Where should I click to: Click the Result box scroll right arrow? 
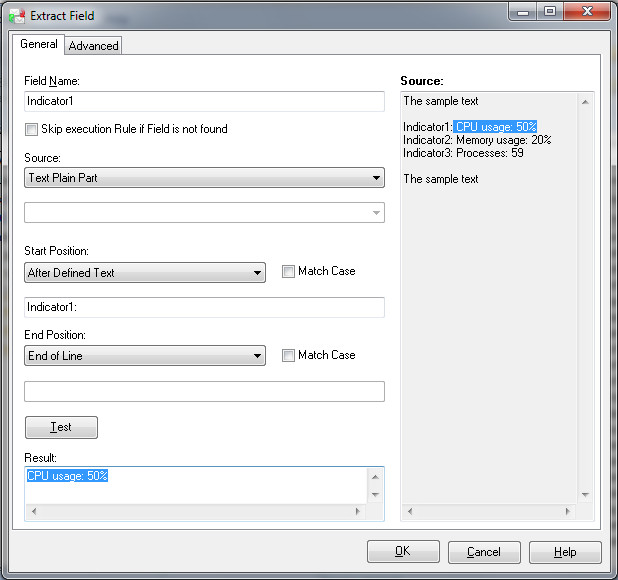point(357,511)
